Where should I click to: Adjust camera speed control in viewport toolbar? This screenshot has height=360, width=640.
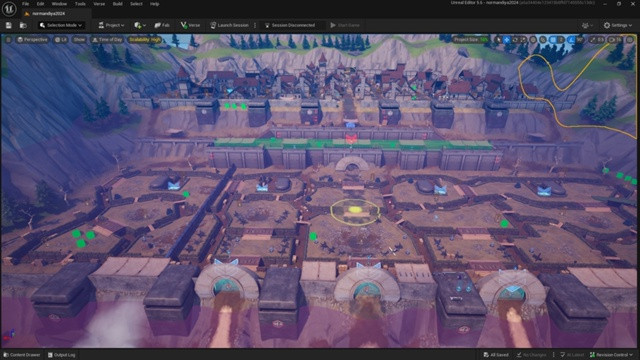(x=615, y=40)
